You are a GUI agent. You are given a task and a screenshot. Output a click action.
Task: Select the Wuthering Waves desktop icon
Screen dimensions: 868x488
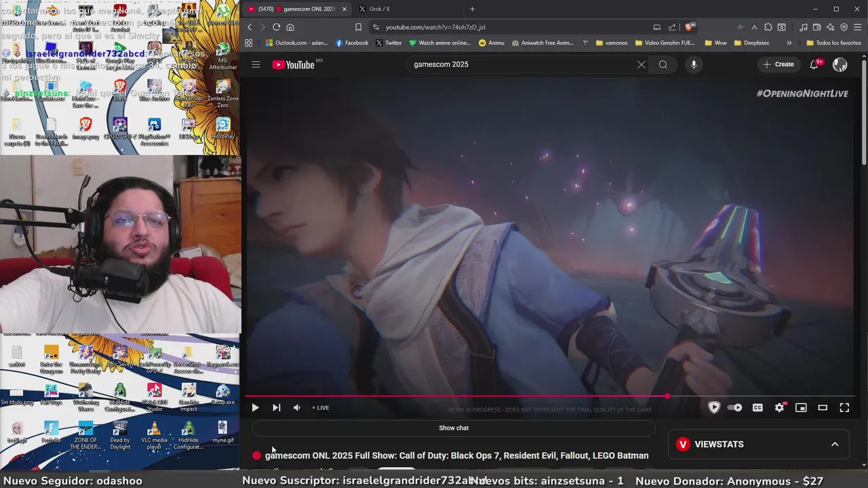[x=85, y=396]
